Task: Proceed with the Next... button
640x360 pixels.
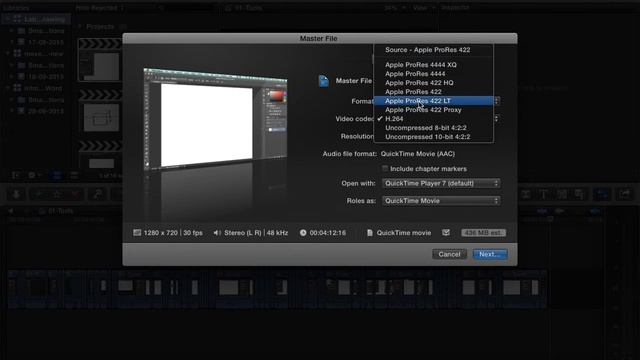Action: click(x=490, y=254)
